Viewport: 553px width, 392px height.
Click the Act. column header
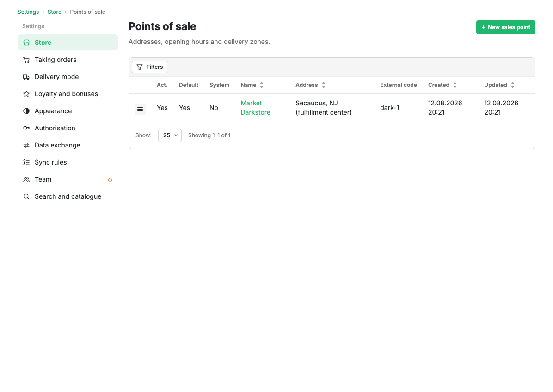pos(162,85)
